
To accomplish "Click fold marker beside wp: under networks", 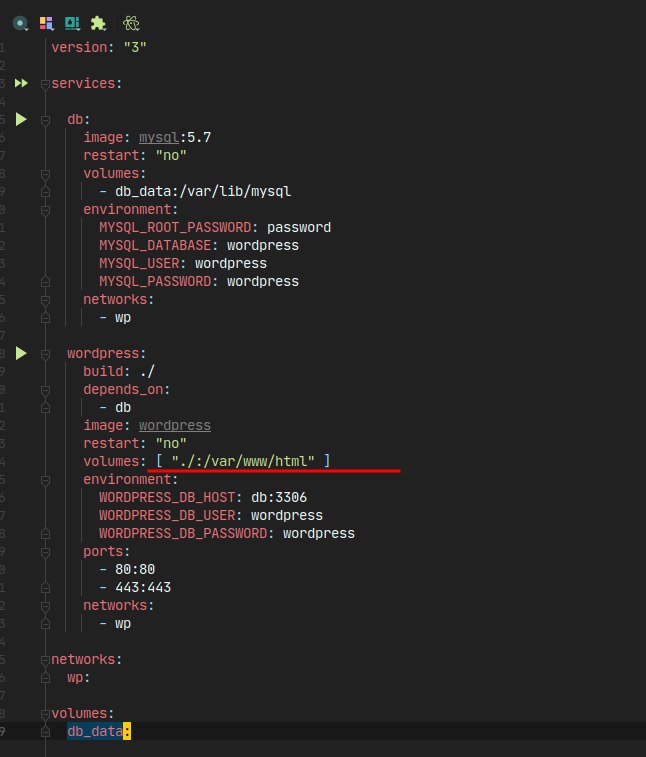I will tap(45, 678).
